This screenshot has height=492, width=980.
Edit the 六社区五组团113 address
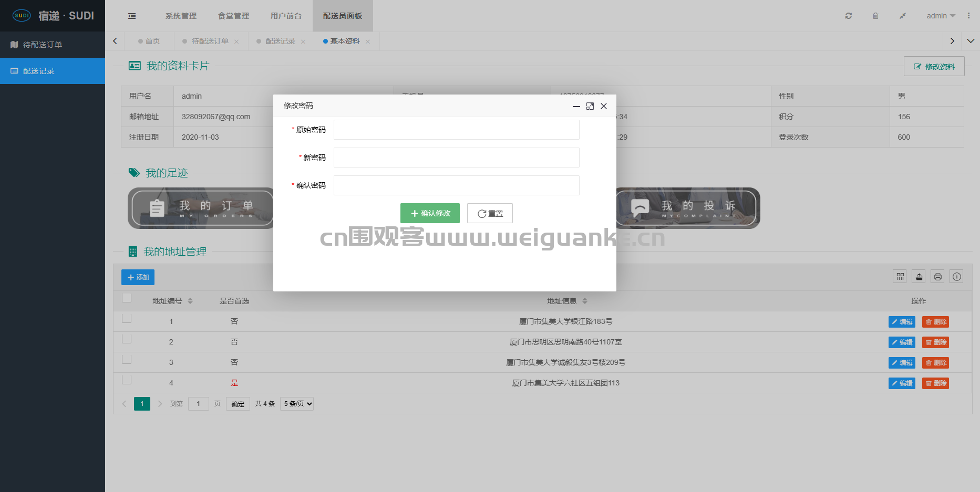point(902,383)
